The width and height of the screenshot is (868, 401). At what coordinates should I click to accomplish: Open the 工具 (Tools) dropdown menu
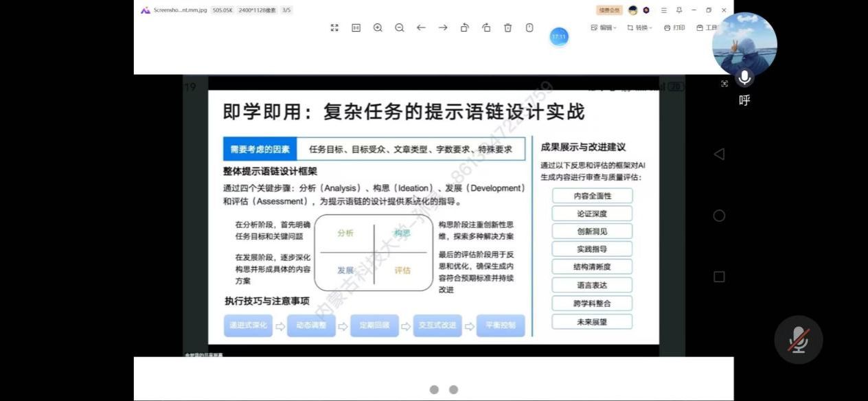[x=707, y=28]
